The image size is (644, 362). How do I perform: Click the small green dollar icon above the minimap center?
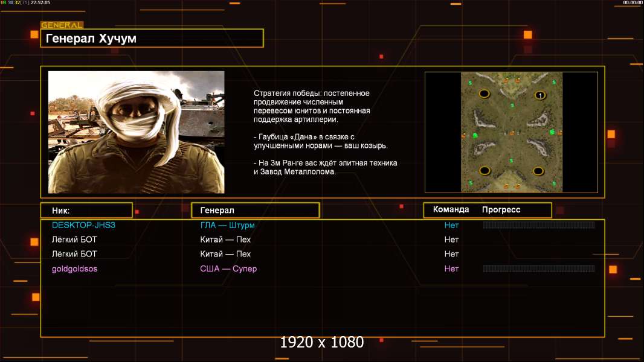pyautogui.click(x=512, y=106)
